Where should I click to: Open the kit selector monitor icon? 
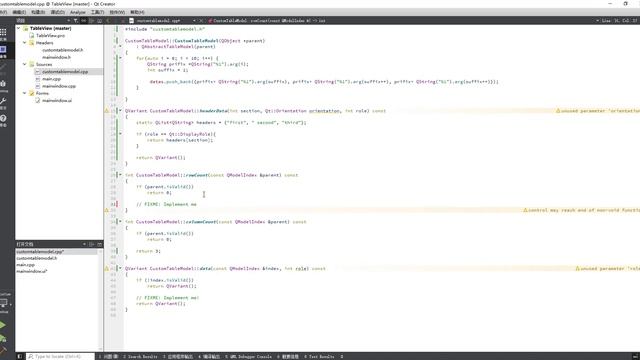tap(4, 303)
